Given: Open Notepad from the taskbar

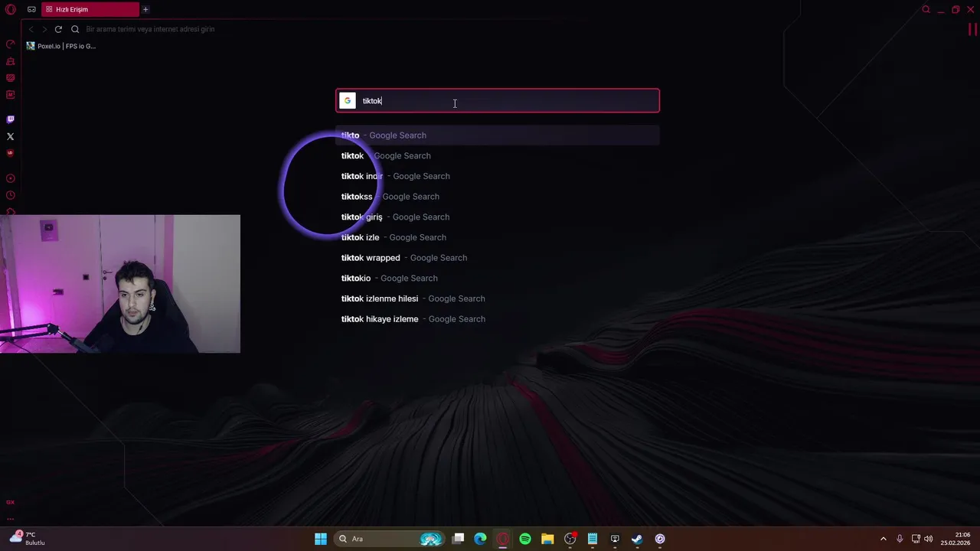Looking at the screenshot, I should click(x=593, y=539).
